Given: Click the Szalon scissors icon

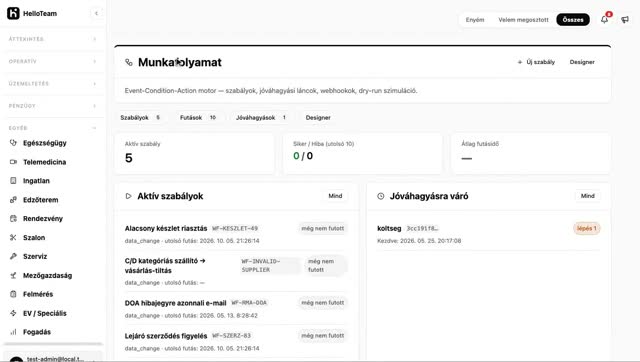Looking at the screenshot, I should pyautogui.click(x=13, y=238).
